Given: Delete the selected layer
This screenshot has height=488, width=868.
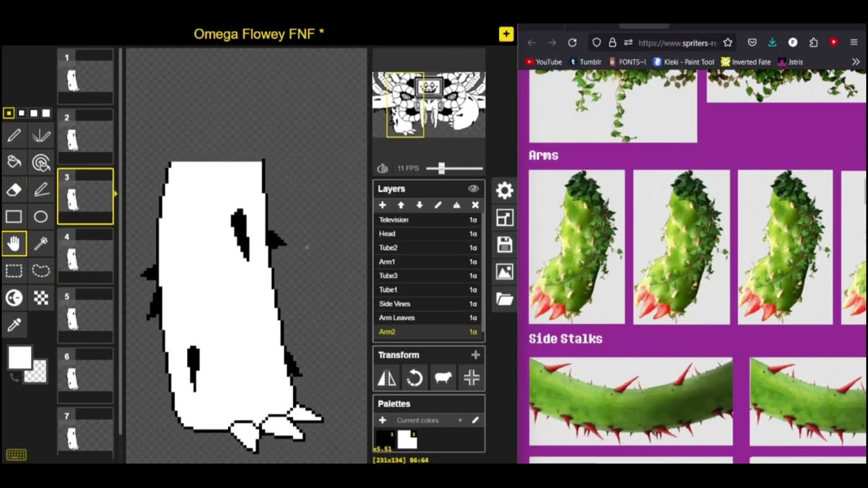Looking at the screenshot, I should pyautogui.click(x=475, y=205).
